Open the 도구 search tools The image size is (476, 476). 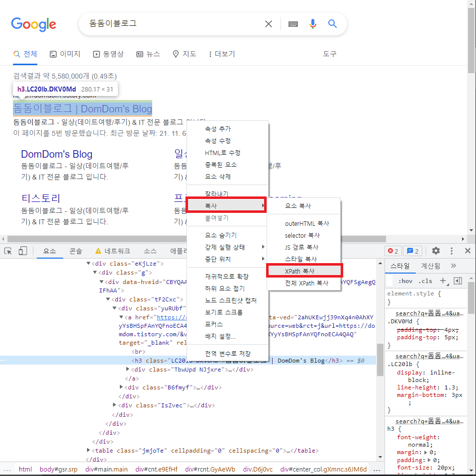[329, 54]
